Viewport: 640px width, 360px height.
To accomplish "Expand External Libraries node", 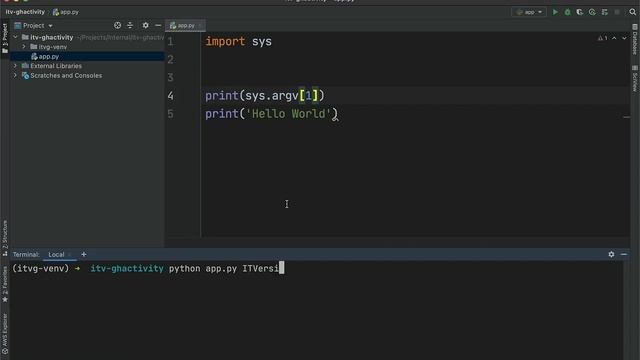I will 16,66.
